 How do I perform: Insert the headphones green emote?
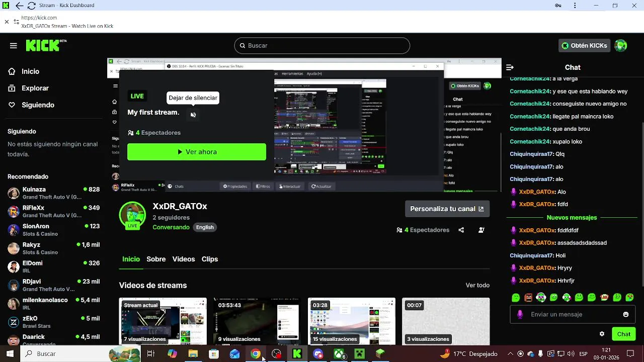pyautogui.click(x=541, y=298)
